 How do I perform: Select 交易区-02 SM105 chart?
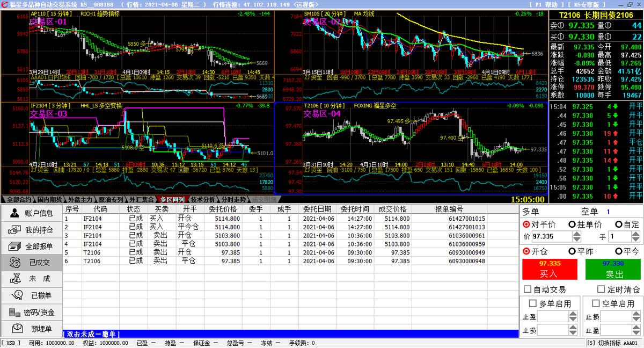[411, 56]
